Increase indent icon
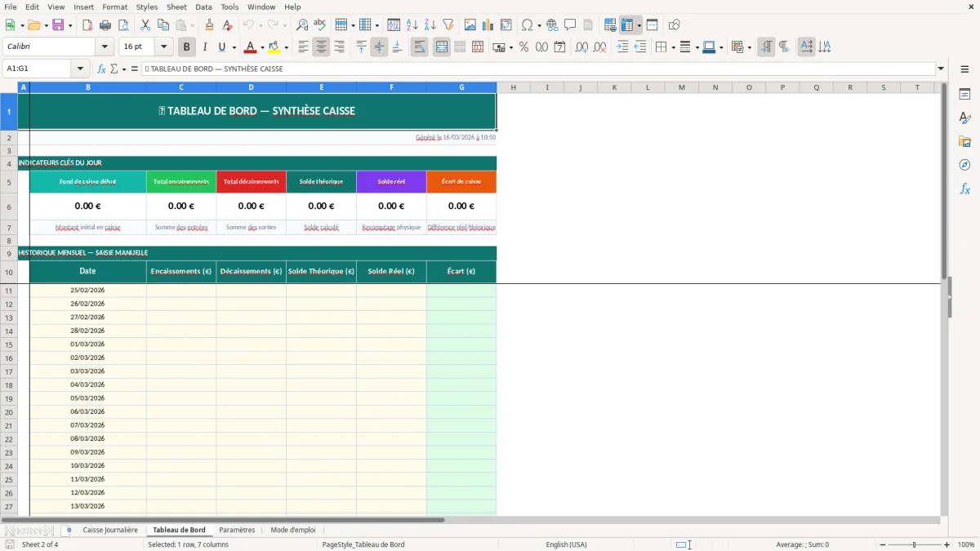This screenshot has height=551, width=980. [622, 47]
